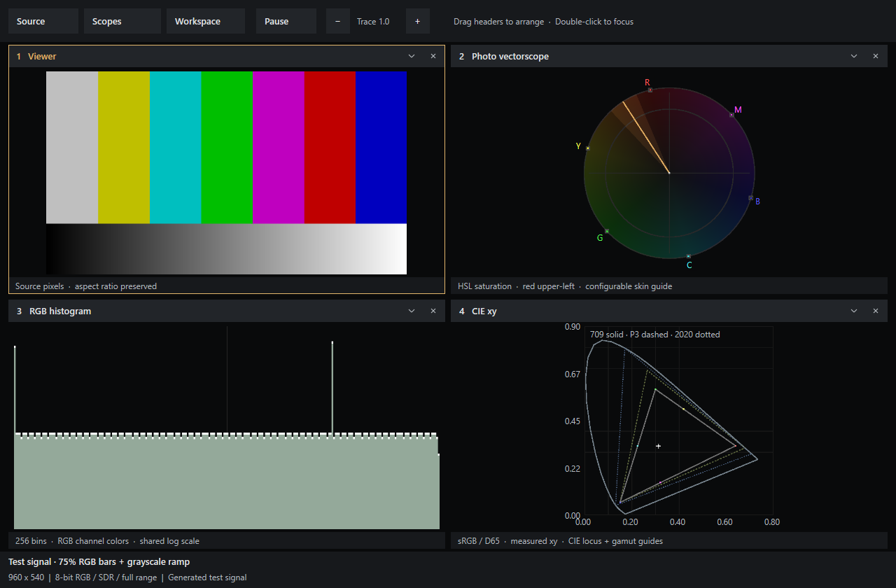
Task: Click the blue color bar in Viewer
Action: 381,147
